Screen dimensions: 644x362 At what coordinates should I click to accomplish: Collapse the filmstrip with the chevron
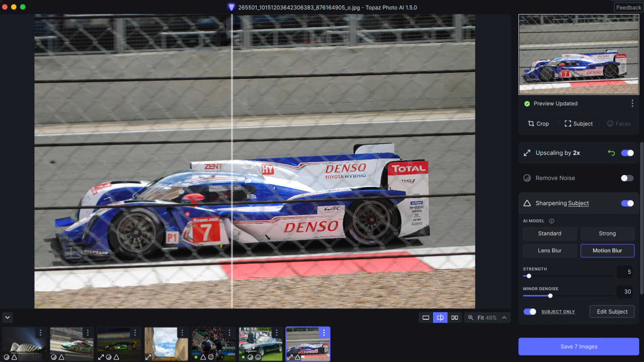8,318
